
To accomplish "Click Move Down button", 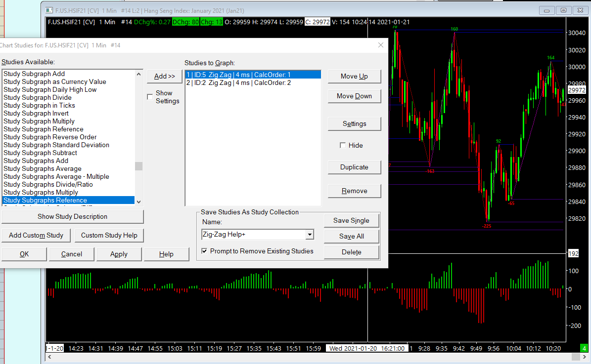I will coord(354,96).
